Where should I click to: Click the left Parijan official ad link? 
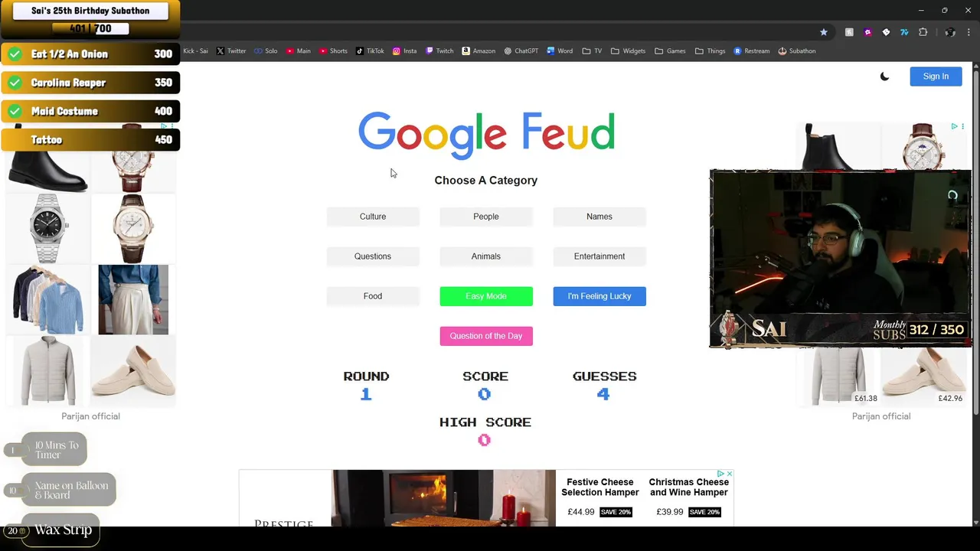[90, 416]
